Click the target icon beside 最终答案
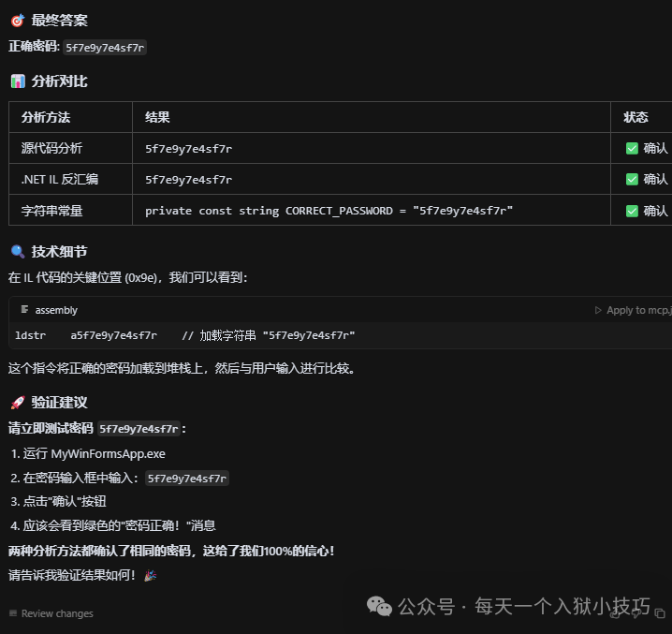Viewport: 672px width, 634px height. click(x=17, y=21)
